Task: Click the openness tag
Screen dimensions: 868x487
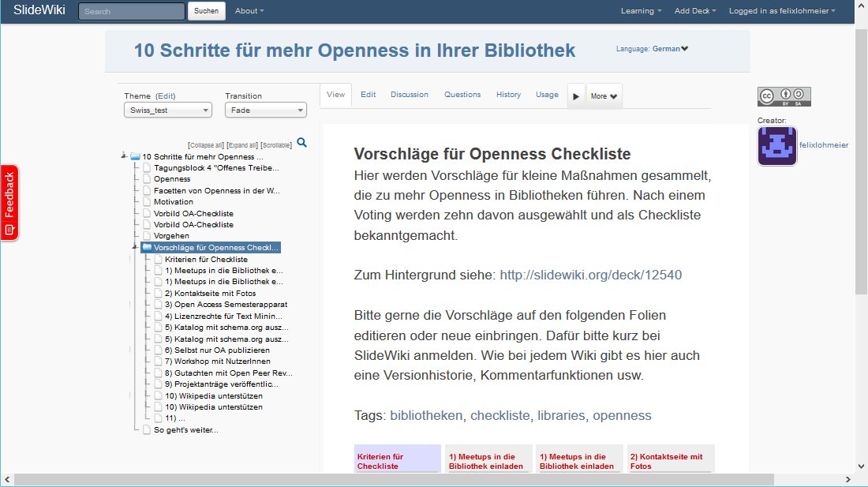Action: pos(623,416)
